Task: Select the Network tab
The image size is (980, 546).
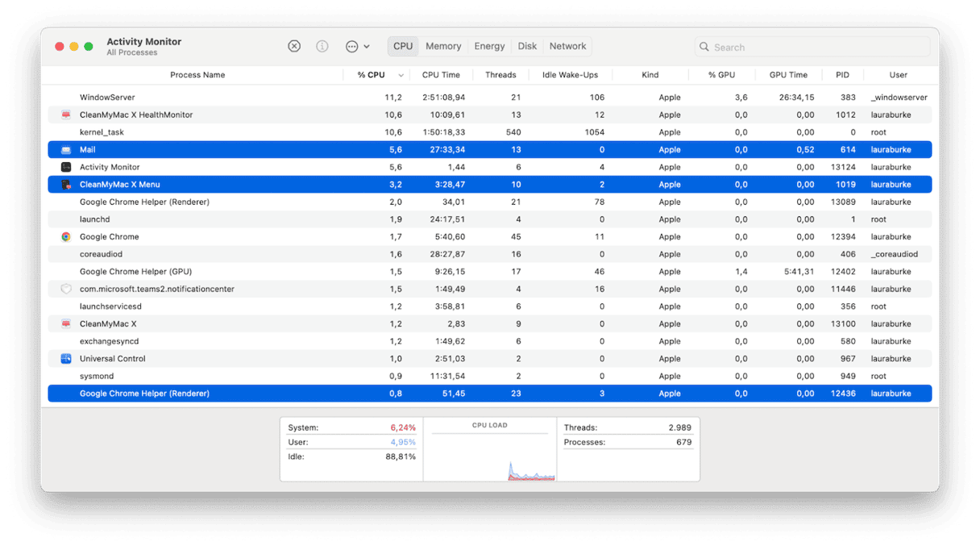Action: [x=567, y=46]
